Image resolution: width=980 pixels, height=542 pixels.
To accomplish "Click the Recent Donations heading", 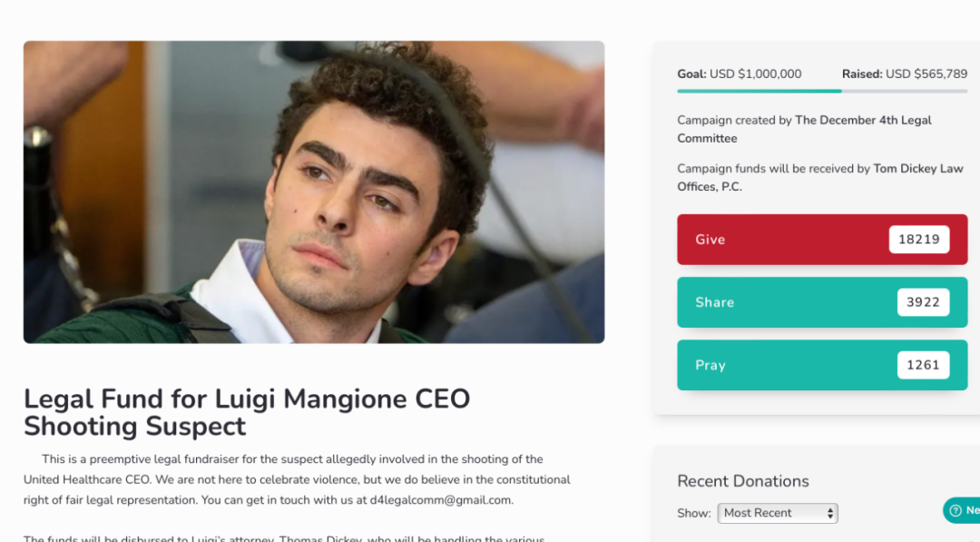I will point(743,481).
